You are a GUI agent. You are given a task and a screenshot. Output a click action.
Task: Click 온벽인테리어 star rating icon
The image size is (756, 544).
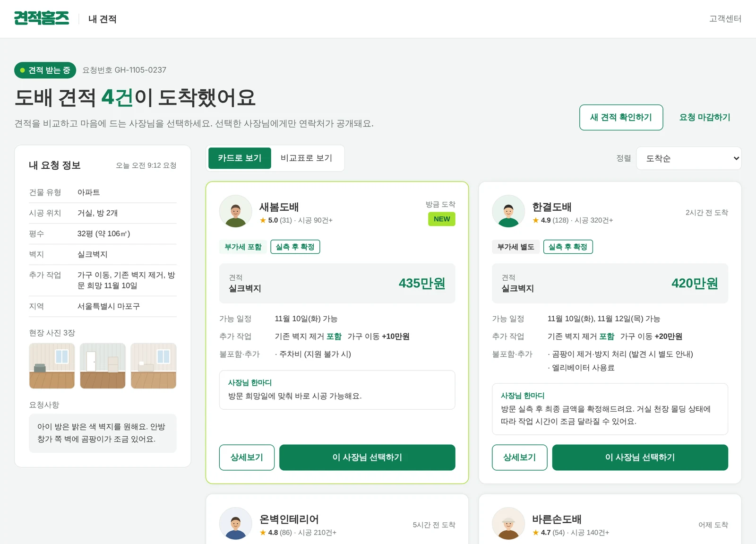tap(263, 533)
